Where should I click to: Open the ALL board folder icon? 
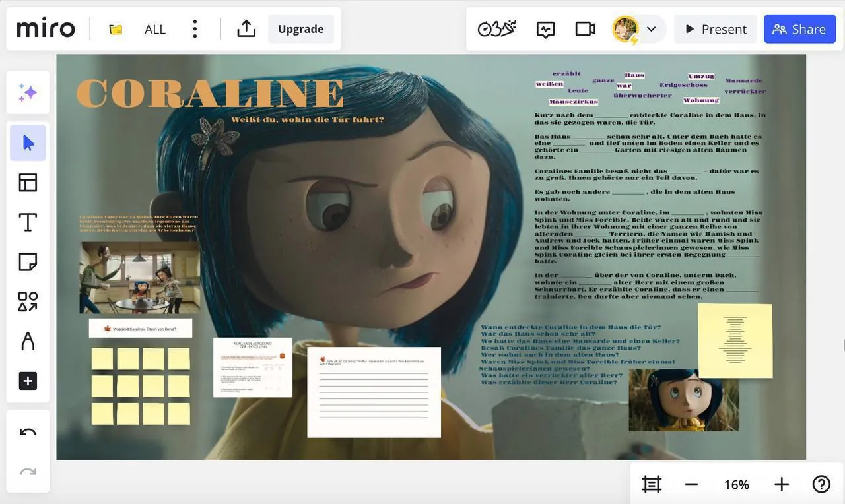[116, 29]
